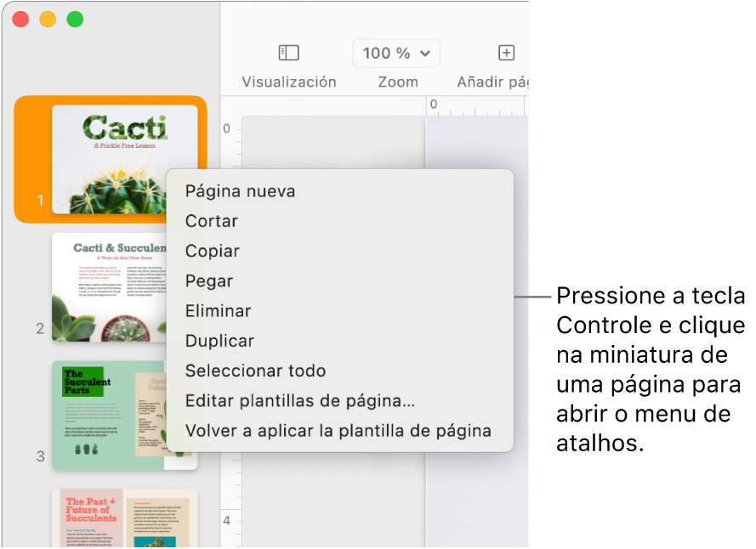756x549 pixels.
Task: Click the green full-screen window button
Action: click(75, 20)
